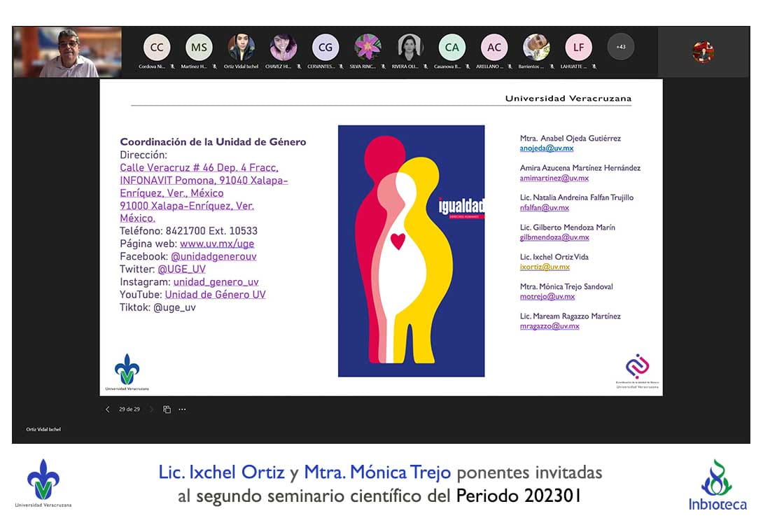The width and height of the screenshot is (763, 532).
Task: Click the anojeda@uv.mx email link
Action: [546, 148]
